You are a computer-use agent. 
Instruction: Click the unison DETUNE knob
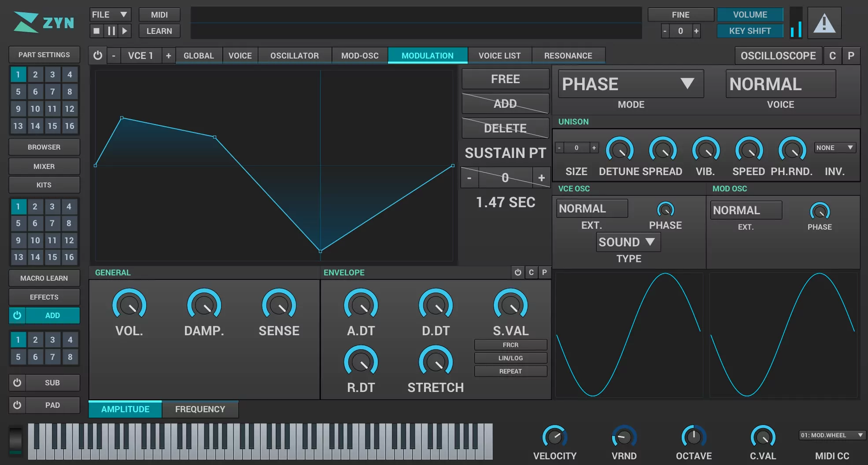[620, 150]
